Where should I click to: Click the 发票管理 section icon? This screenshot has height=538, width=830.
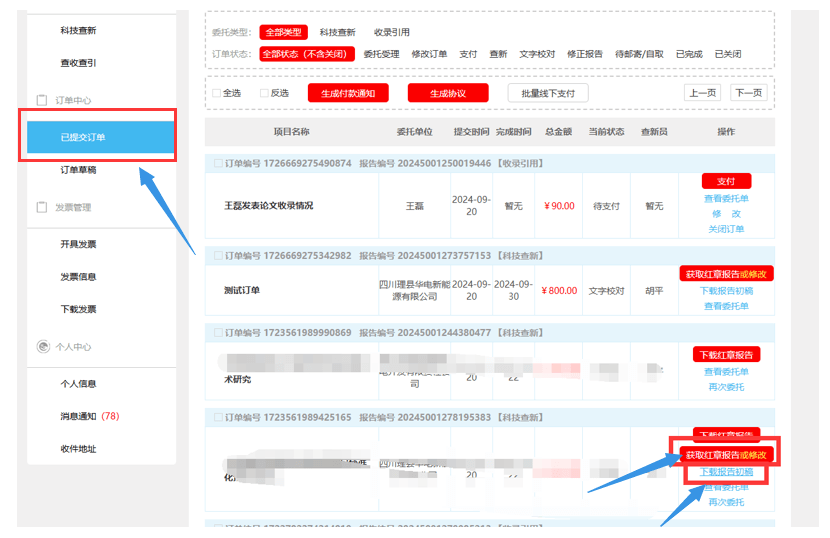click(x=42, y=207)
